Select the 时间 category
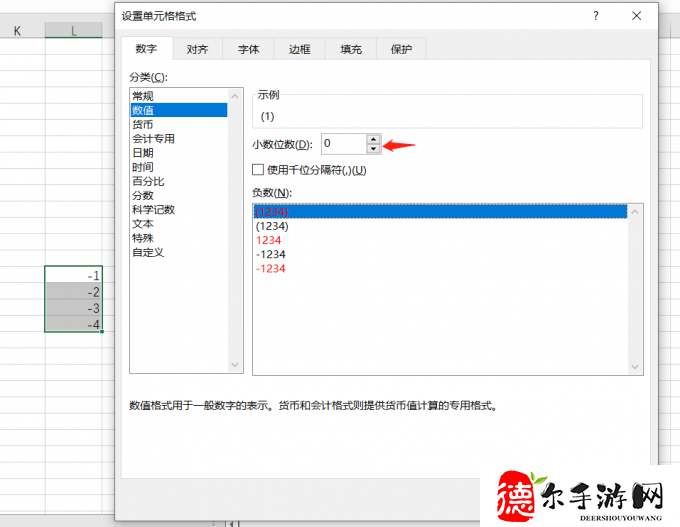 tap(179, 167)
